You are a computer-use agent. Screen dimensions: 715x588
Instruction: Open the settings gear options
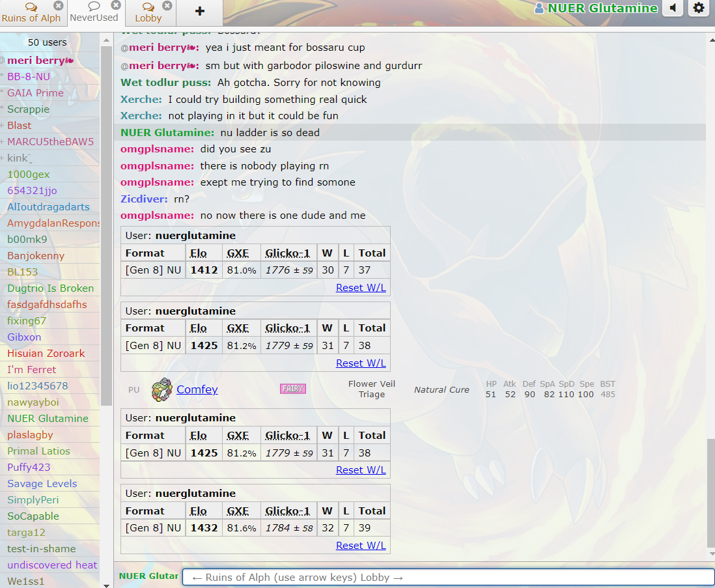(x=699, y=8)
